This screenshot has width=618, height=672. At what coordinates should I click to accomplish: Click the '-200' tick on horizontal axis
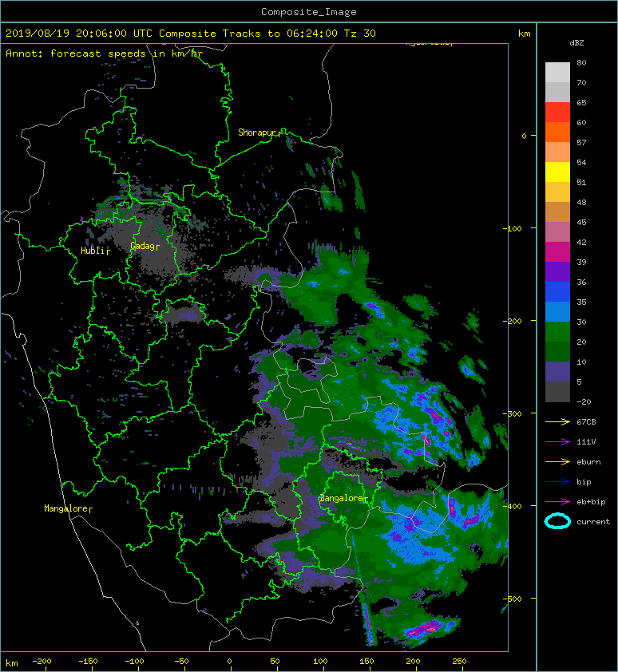(42, 662)
